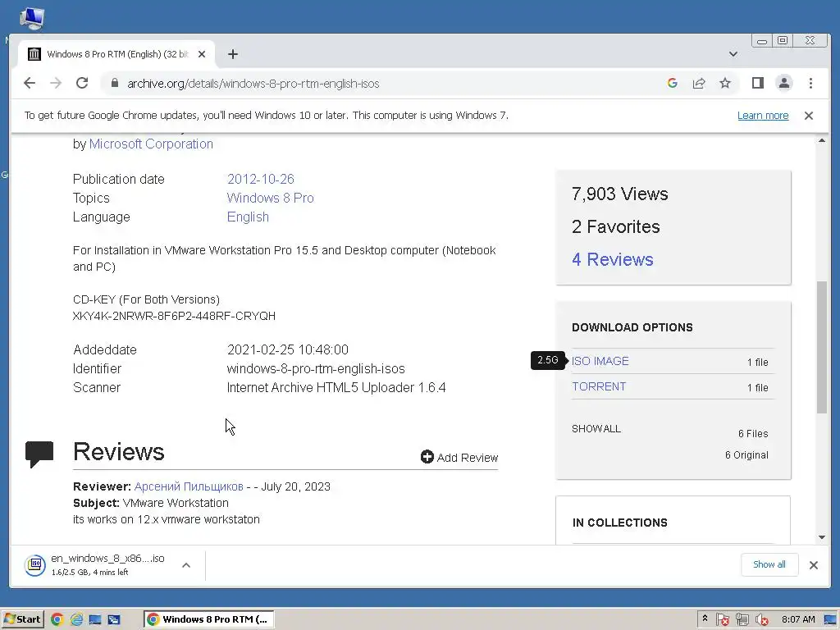Select the Windows 8 Pro RTM tab
This screenshot has height=630, width=840.
116,54
